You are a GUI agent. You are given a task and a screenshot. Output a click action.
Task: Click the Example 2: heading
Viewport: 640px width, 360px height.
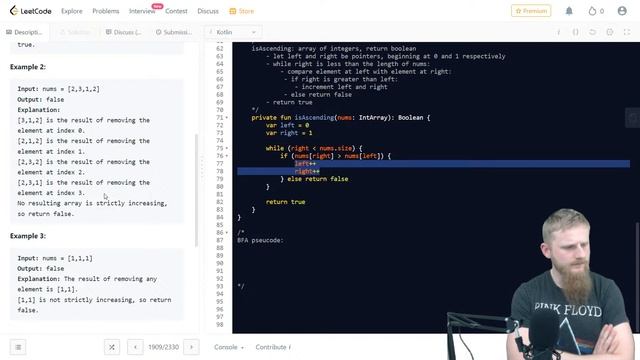(28, 67)
